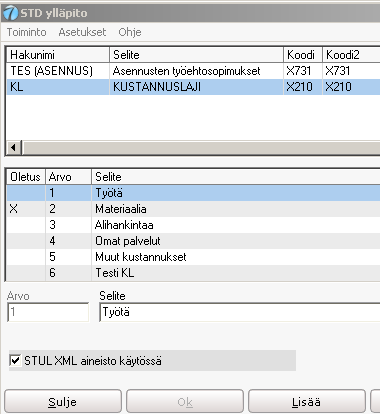This screenshot has width=380, height=414.
Task: Click the X default marker in Oletus column
Action: [x=14, y=209]
